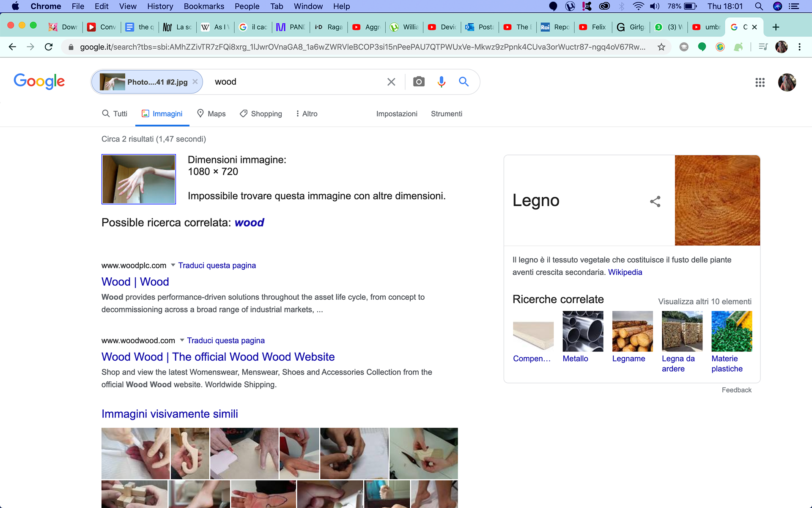Close the current Google tab

[x=754, y=27]
